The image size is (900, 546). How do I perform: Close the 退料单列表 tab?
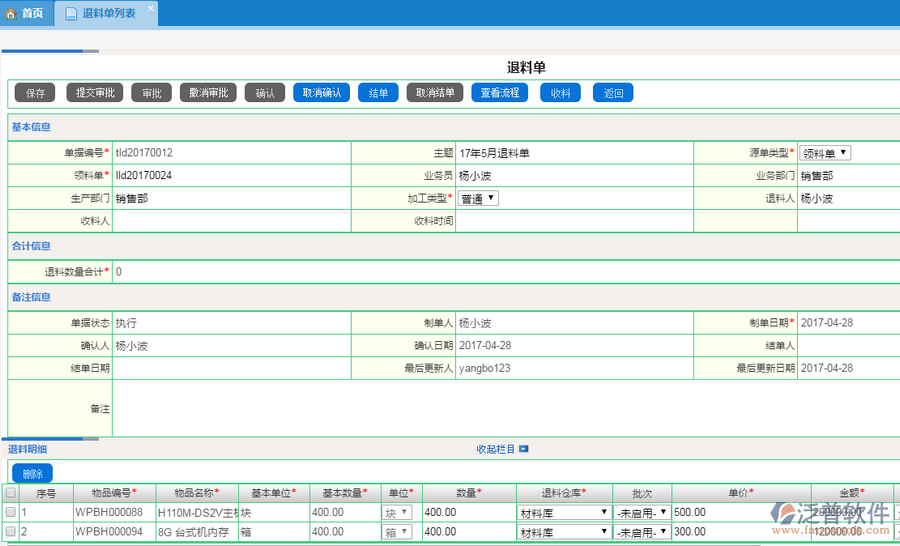pyautogui.click(x=151, y=8)
